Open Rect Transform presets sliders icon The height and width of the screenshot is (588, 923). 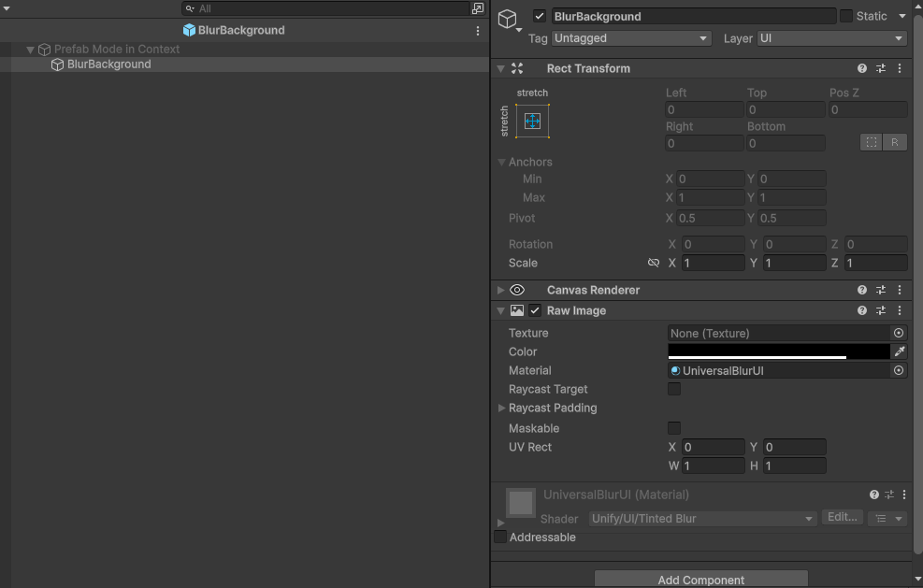pos(881,68)
